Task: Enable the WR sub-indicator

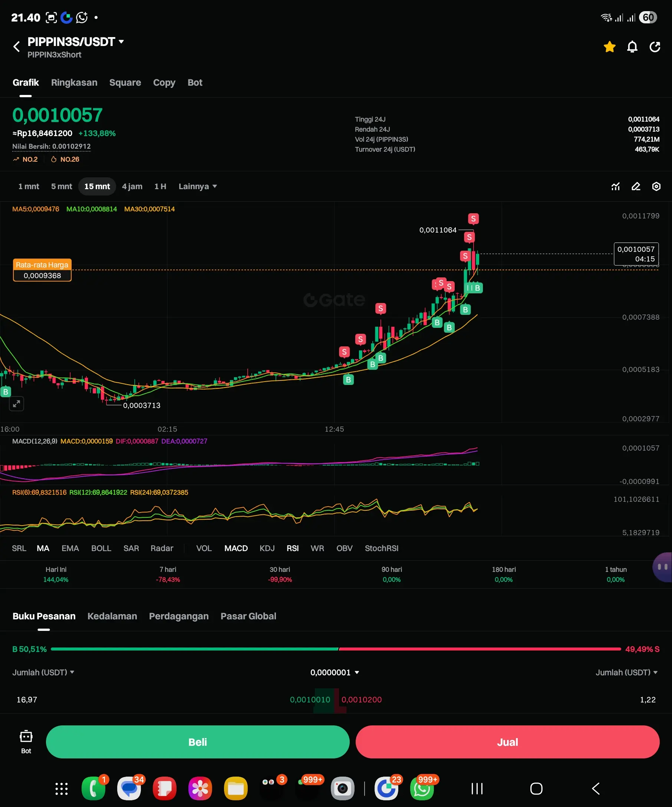Action: click(317, 549)
